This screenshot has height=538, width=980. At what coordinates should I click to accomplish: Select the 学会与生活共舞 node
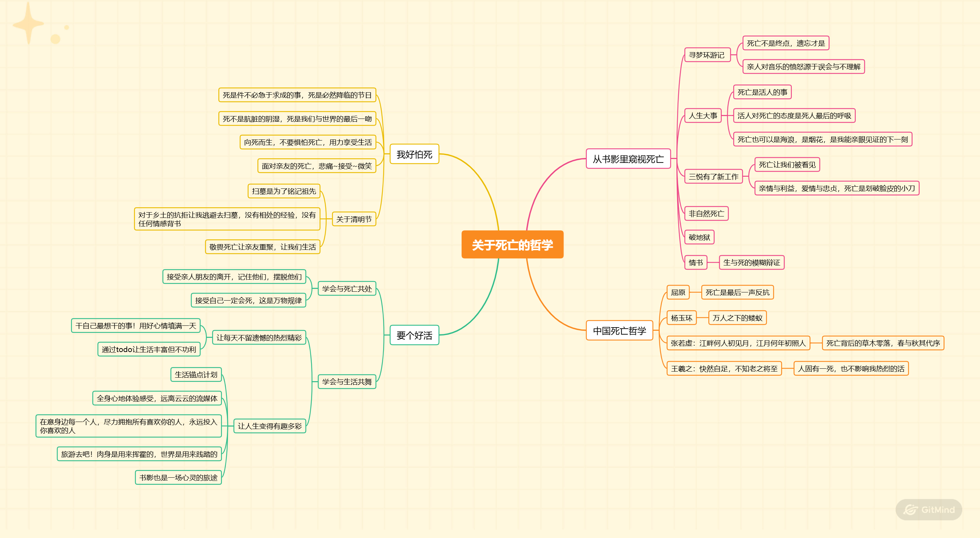click(x=347, y=381)
